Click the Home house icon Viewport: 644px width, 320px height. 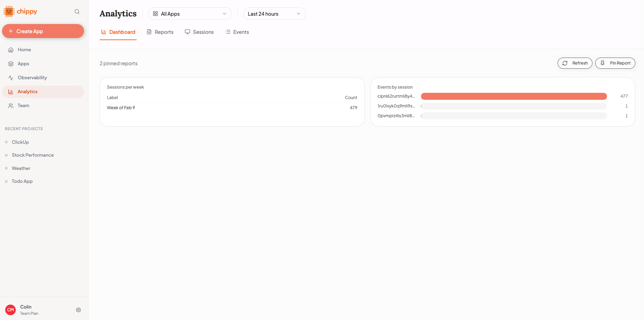coord(11,50)
